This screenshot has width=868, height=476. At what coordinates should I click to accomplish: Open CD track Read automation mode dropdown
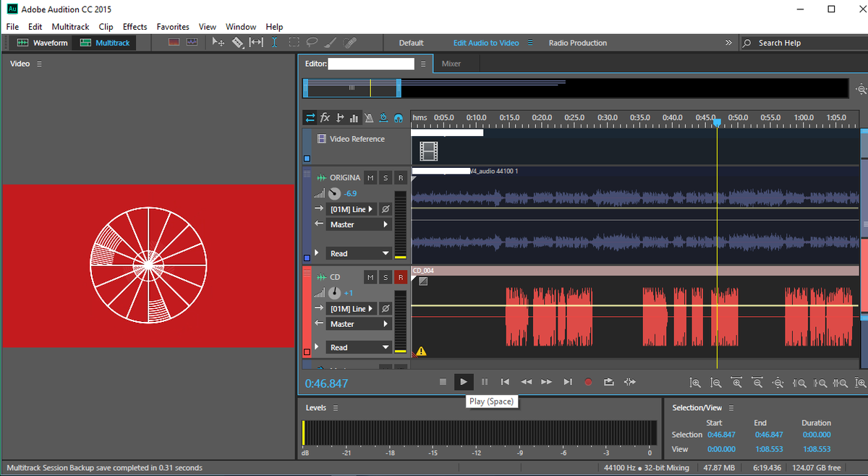pos(359,347)
